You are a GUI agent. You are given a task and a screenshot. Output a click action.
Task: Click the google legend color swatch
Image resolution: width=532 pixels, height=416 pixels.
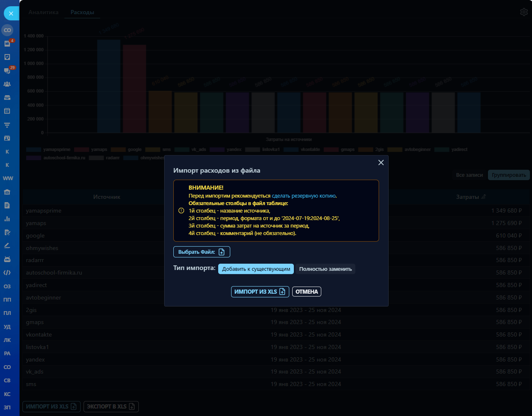pyautogui.click(x=118, y=149)
